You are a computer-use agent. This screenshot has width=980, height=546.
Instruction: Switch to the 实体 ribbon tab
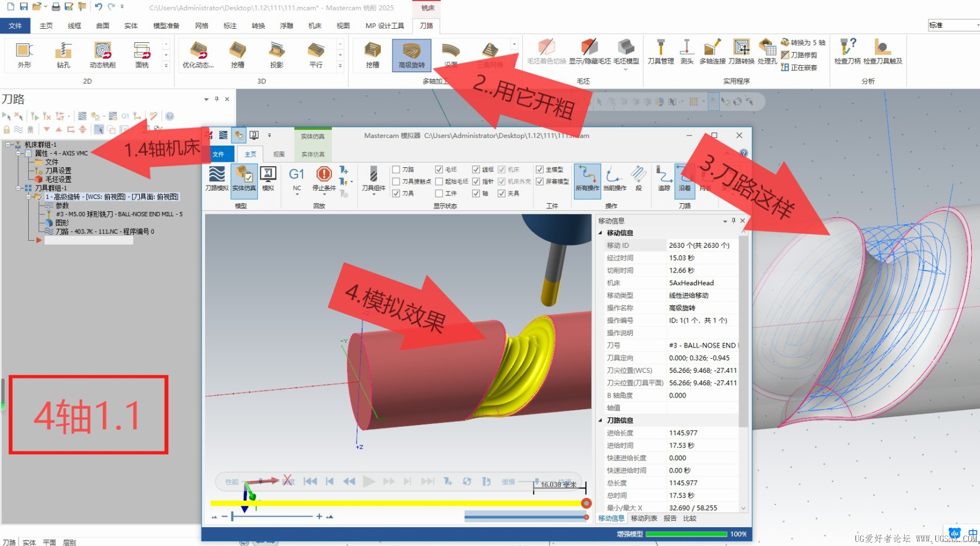pos(131,26)
